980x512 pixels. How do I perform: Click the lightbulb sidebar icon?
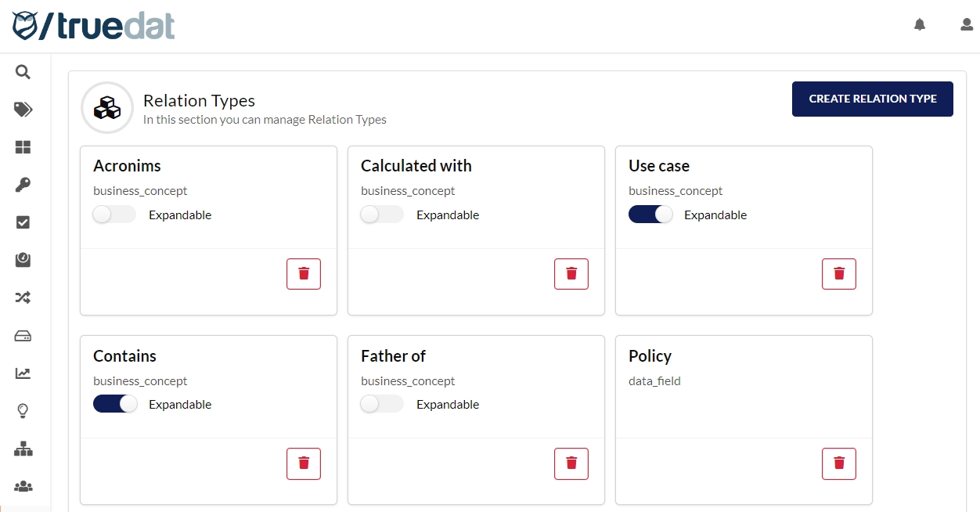click(x=23, y=411)
